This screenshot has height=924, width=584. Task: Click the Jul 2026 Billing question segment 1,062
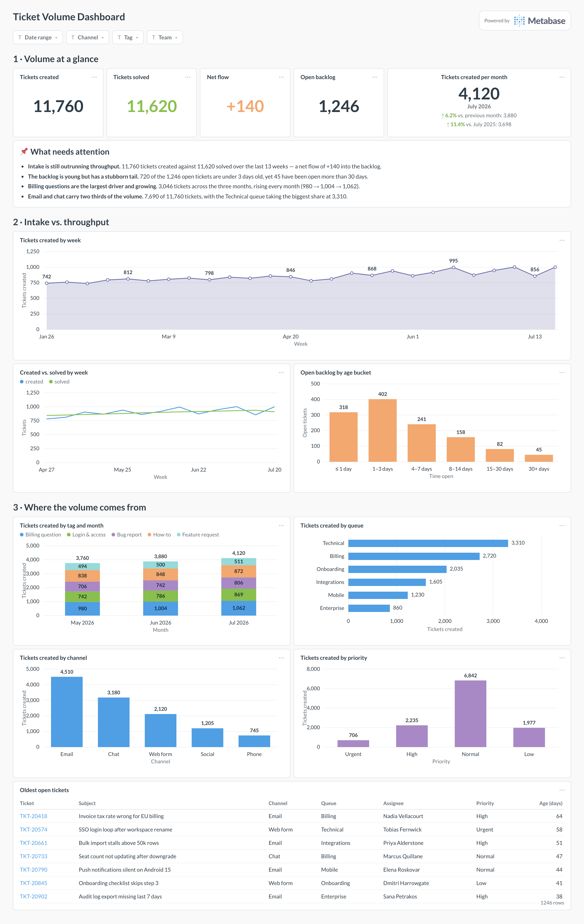coord(238,608)
